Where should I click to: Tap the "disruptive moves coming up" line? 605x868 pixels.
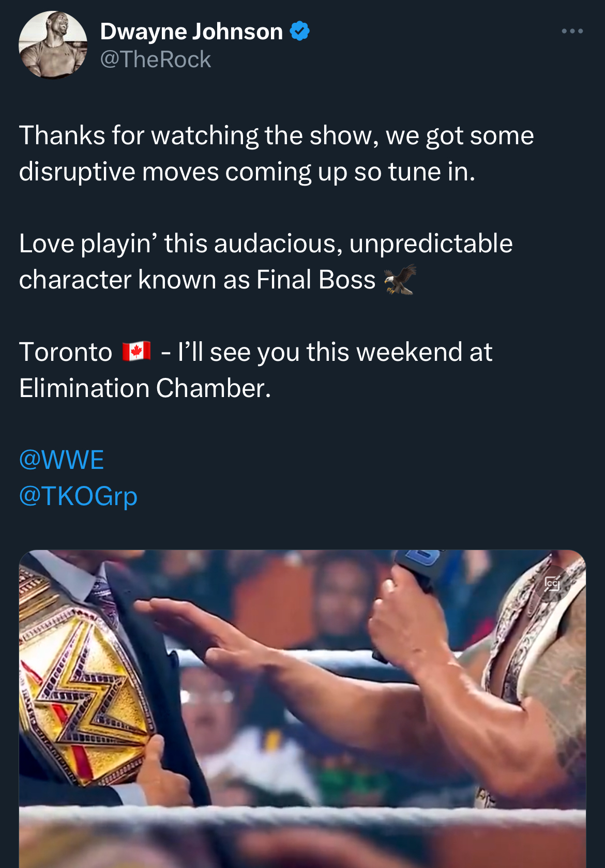click(247, 172)
